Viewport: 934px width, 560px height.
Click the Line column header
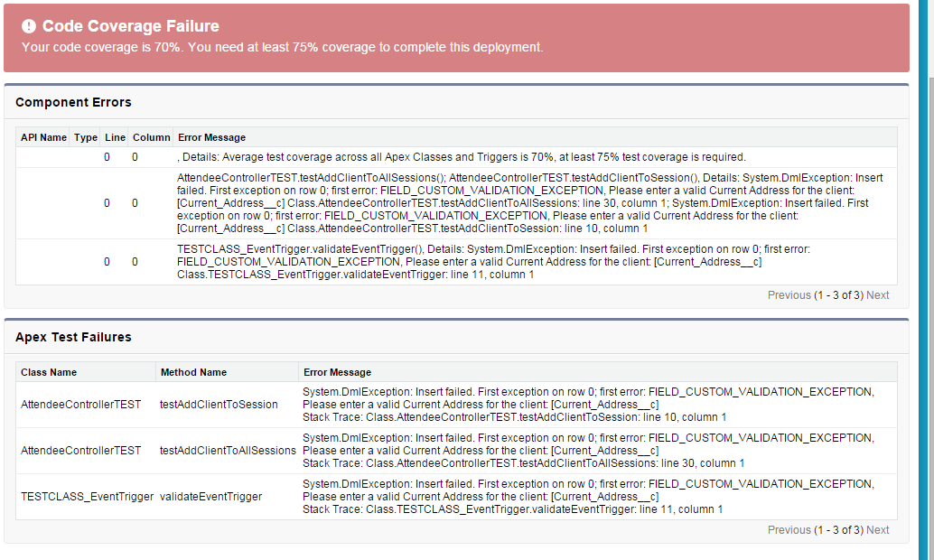click(115, 137)
